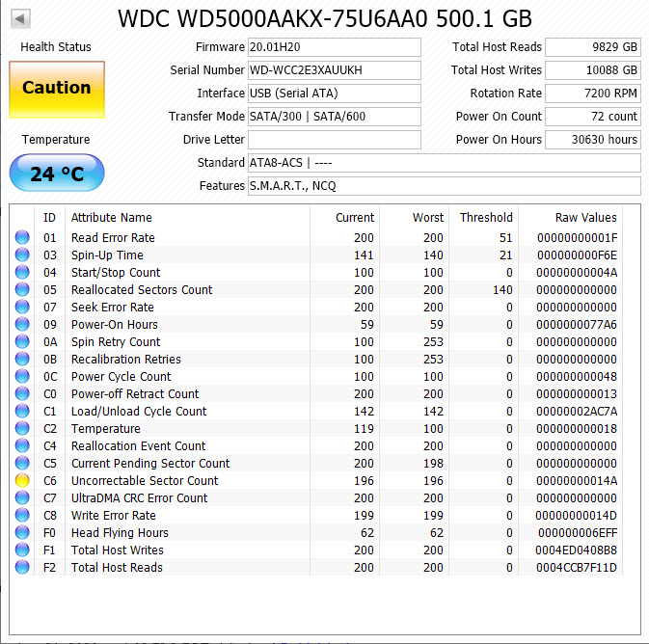Click the Raw Values column header
This screenshot has height=644, width=649.
click(x=586, y=218)
